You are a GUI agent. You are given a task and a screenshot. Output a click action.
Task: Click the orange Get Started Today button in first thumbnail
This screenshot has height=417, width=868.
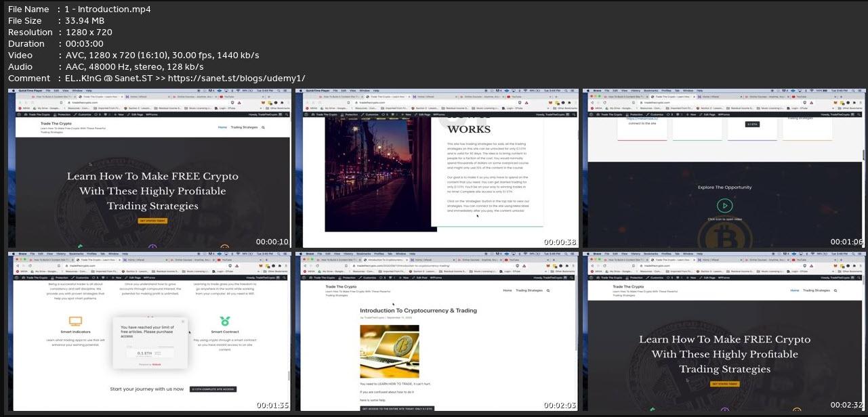(x=152, y=221)
